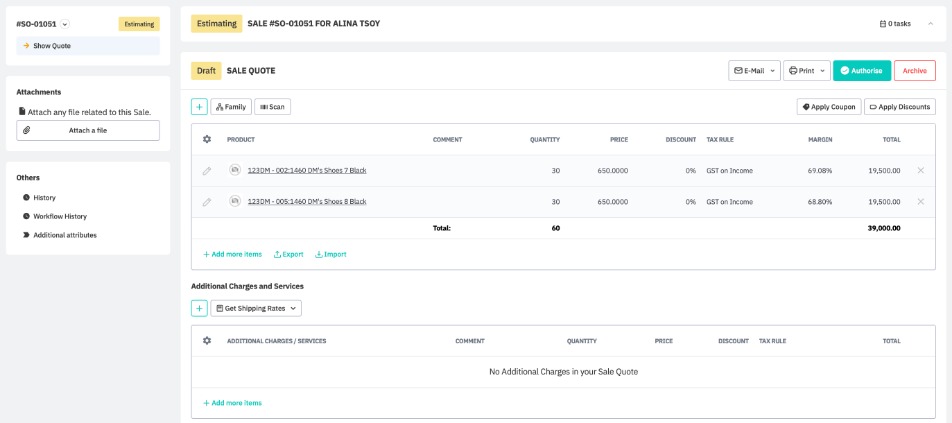Open the Print dropdown menu
The height and width of the screenshot is (423, 952).
806,71
